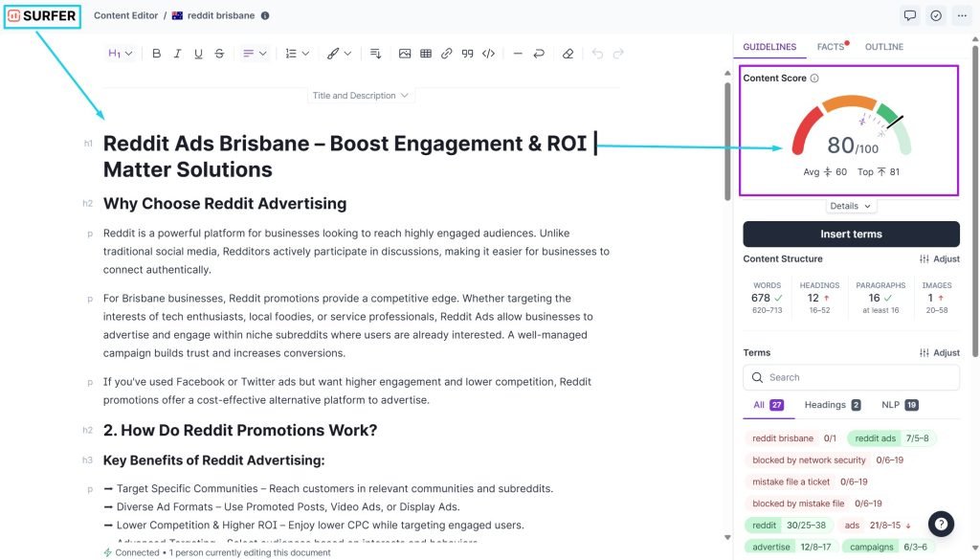Insert a table
The height and width of the screenshot is (560, 980).
pos(426,54)
